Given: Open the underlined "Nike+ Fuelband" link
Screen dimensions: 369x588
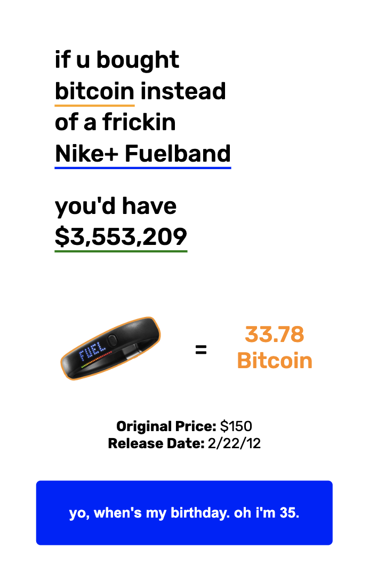Looking at the screenshot, I should (x=142, y=154).
